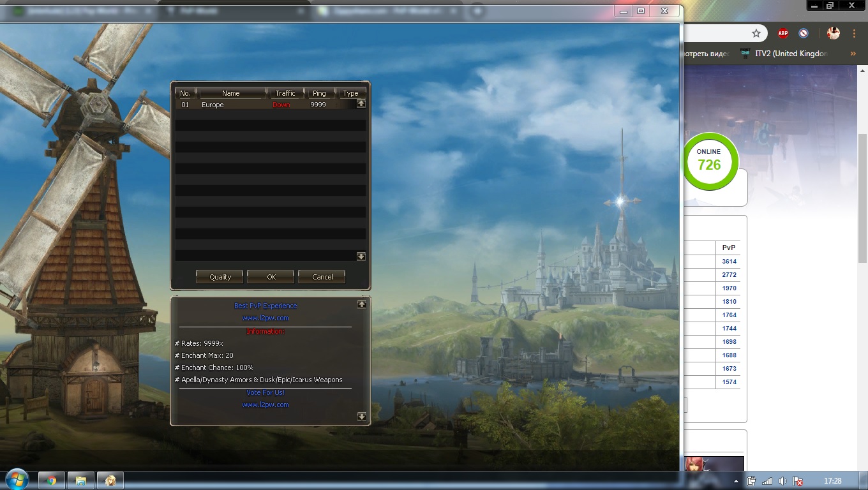Image resolution: width=868 pixels, height=490 pixels.
Task: Open the 1810 PvP score link
Action: pyautogui.click(x=729, y=302)
